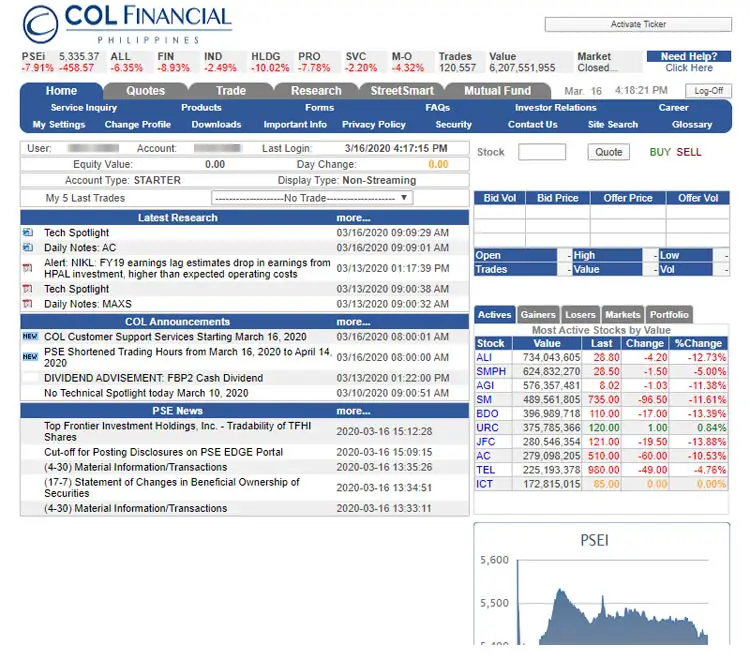Viewport: 750px width, 660px height.
Task: Open the Top Frontier Investment Holdings news item
Action: 177,431
